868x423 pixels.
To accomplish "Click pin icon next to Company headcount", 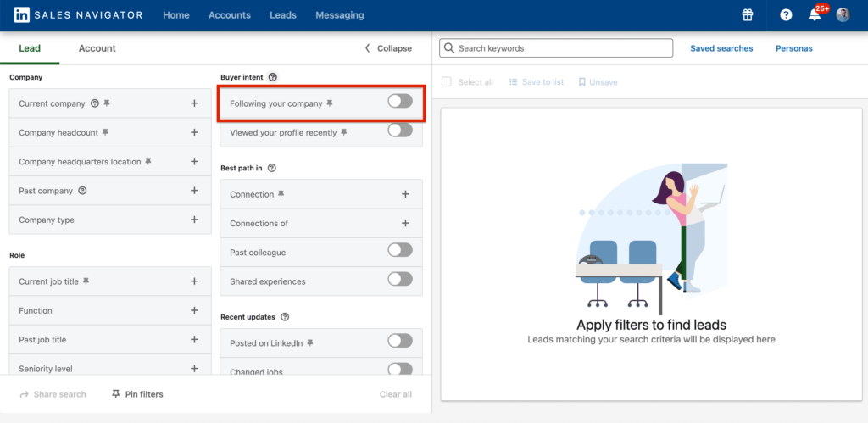I will pos(106,132).
